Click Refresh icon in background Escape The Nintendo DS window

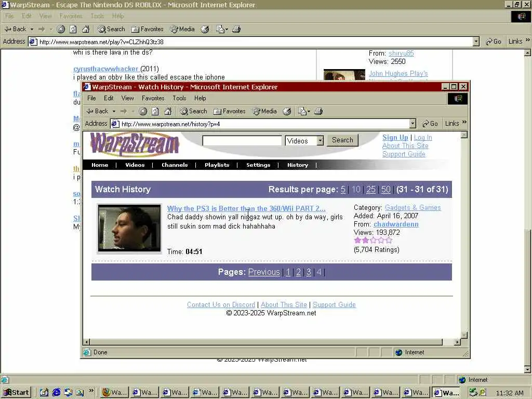73,29
